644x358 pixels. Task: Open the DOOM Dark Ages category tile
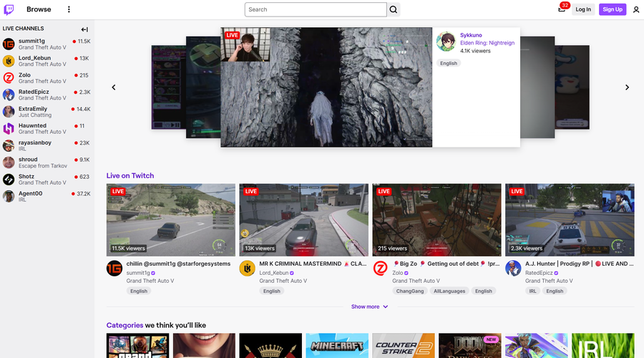pyautogui.click(x=470, y=346)
